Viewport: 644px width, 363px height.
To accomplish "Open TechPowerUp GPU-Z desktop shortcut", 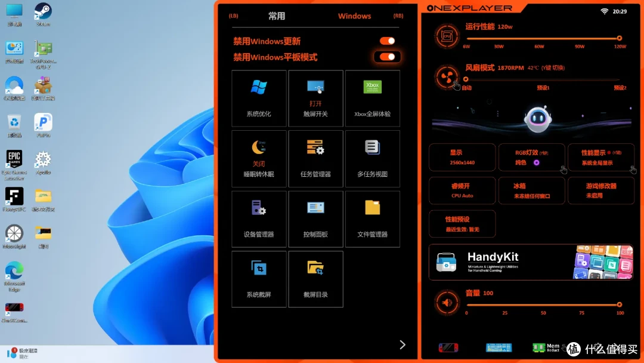I will point(43,55).
